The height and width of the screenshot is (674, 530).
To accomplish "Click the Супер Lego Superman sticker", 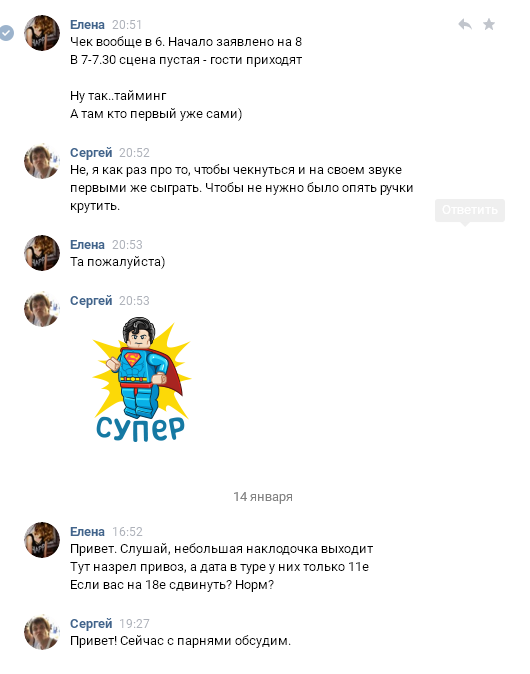I will (141, 380).
